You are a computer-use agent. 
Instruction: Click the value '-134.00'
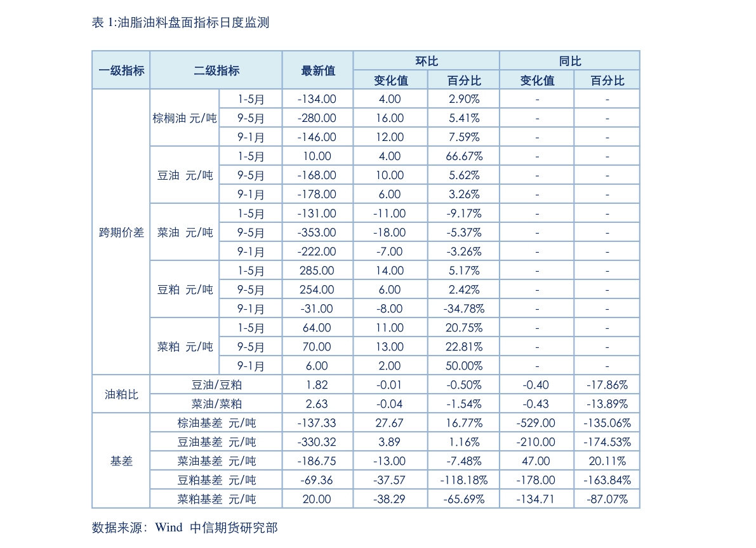[317, 99]
